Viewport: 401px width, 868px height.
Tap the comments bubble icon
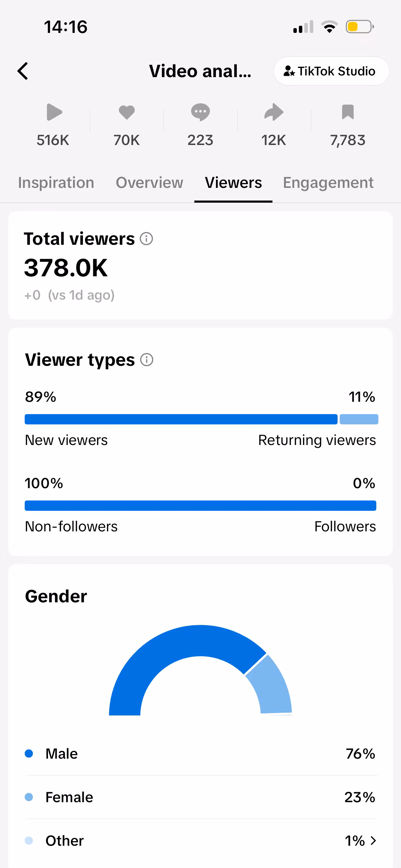tap(200, 112)
